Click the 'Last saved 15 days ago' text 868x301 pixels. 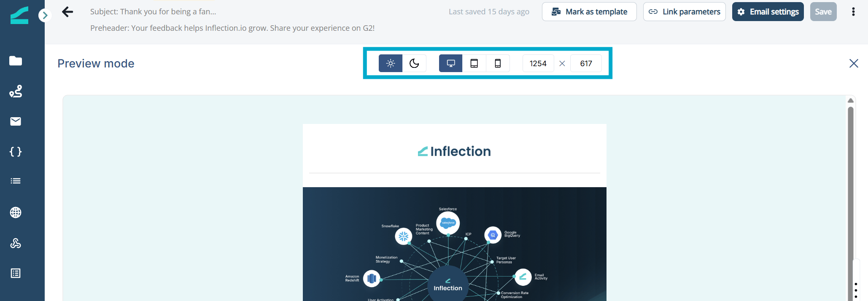(x=489, y=12)
